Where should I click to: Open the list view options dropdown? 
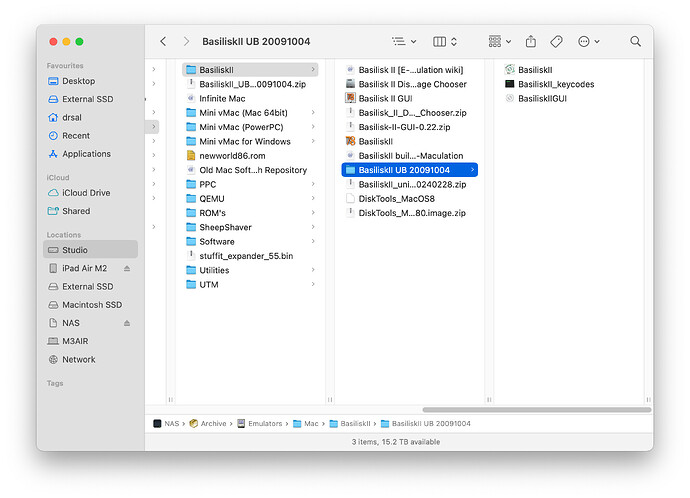(404, 41)
